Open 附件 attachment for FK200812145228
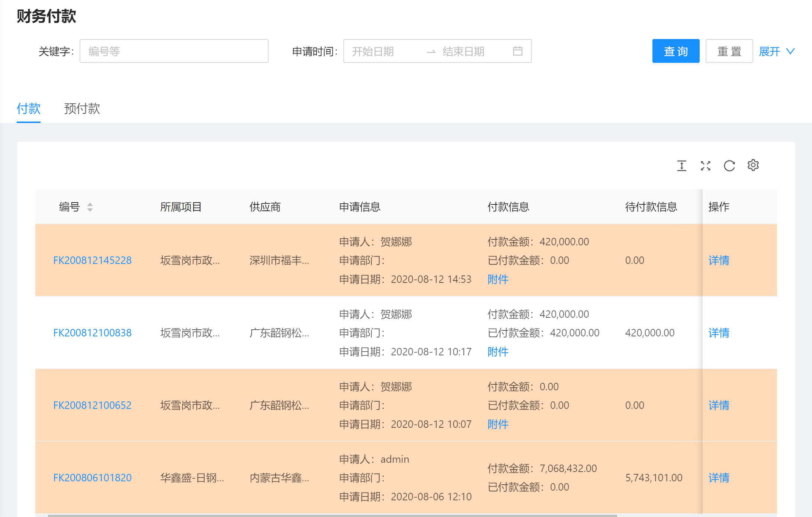The height and width of the screenshot is (517, 812). click(x=498, y=279)
